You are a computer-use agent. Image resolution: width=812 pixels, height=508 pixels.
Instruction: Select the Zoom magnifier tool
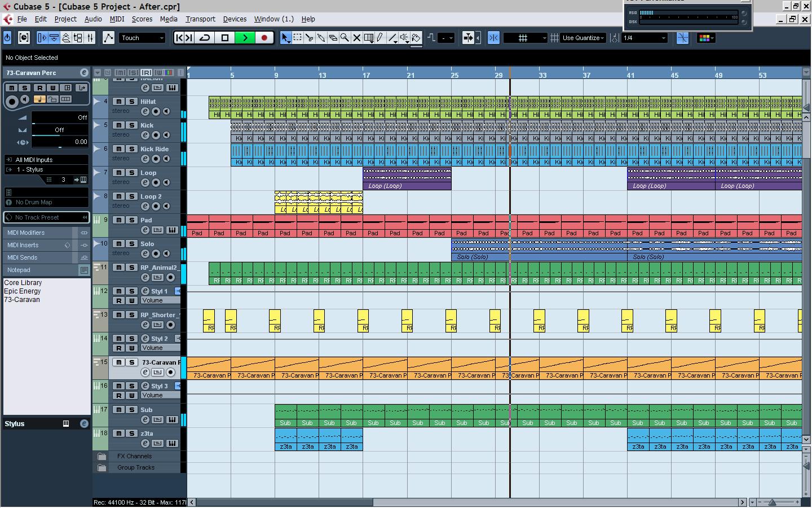click(345, 38)
